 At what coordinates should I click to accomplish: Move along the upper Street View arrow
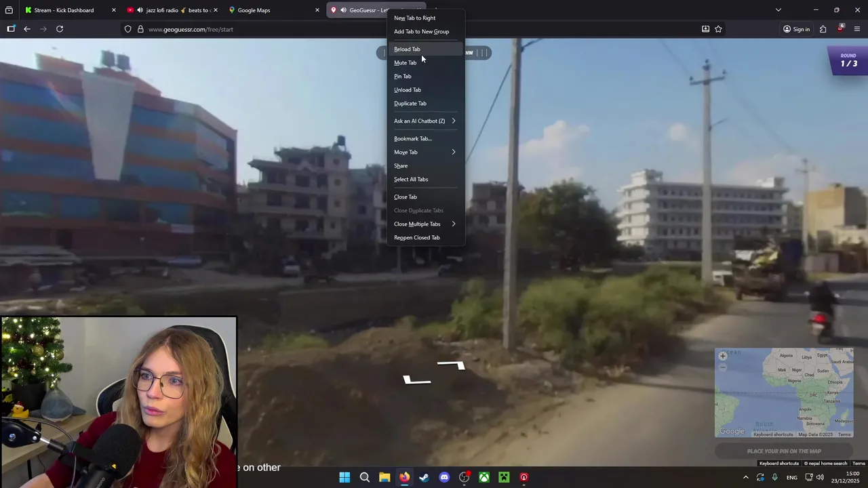452,365
